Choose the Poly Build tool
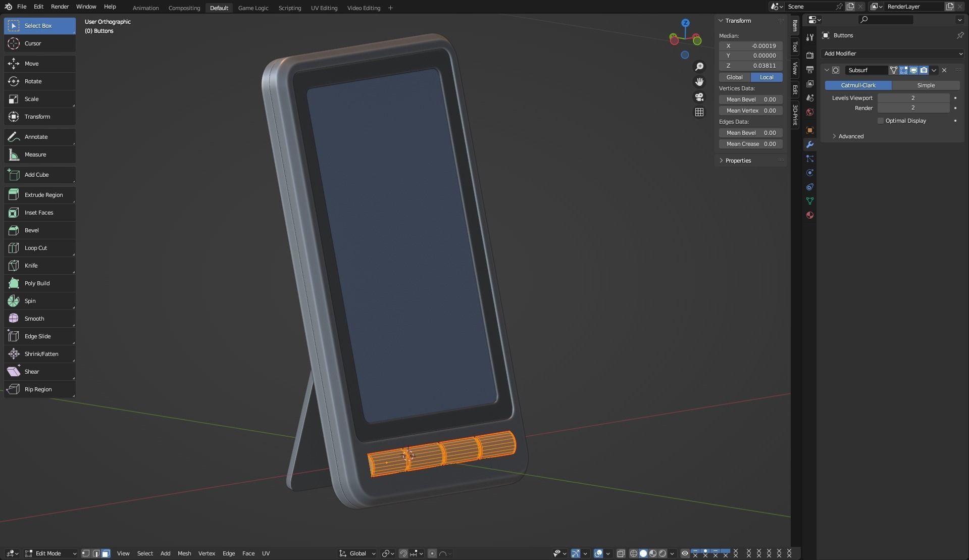The height and width of the screenshot is (560, 969). 40,283
